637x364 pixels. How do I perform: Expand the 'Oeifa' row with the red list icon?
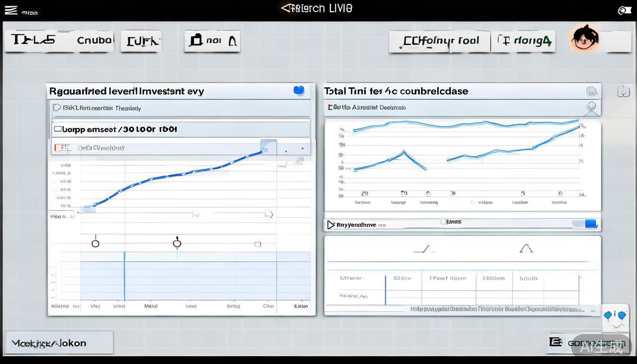[x=61, y=148]
